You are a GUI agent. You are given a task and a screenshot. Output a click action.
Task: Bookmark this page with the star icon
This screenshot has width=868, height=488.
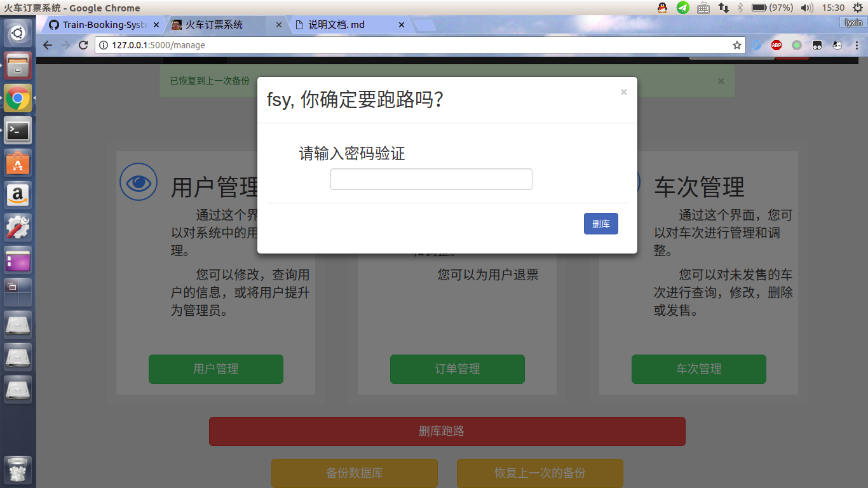click(x=736, y=45)
